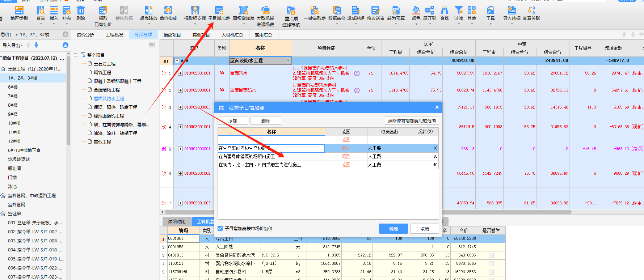This screenshot has height=280, width=644.
Task: Collapse the project tree panel arrow
Action: click(x=152, y=45)
